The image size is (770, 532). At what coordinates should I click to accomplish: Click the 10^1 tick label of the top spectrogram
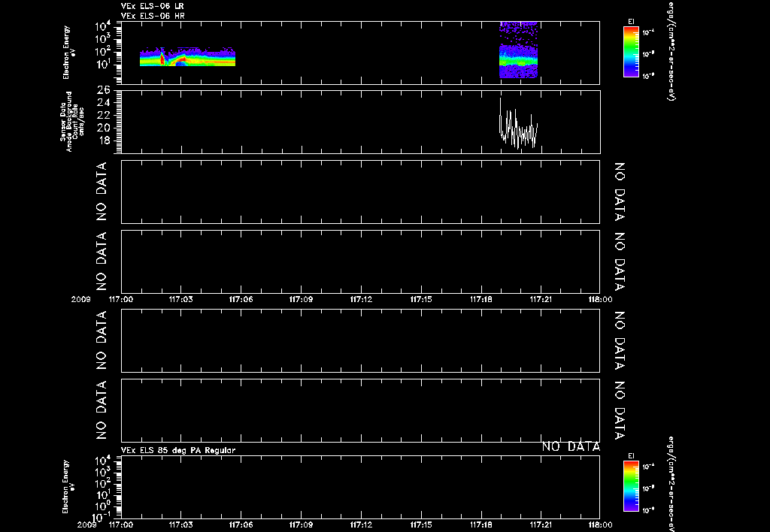click(102, 65)
